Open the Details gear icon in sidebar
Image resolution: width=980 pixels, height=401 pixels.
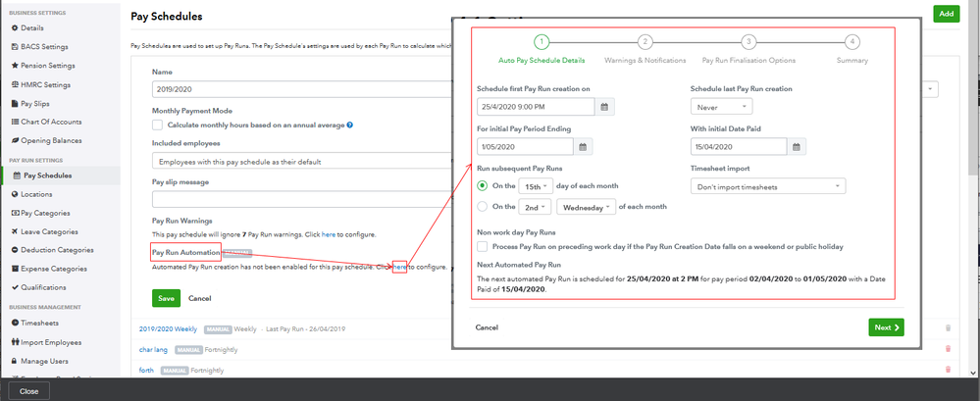point(15,28)
